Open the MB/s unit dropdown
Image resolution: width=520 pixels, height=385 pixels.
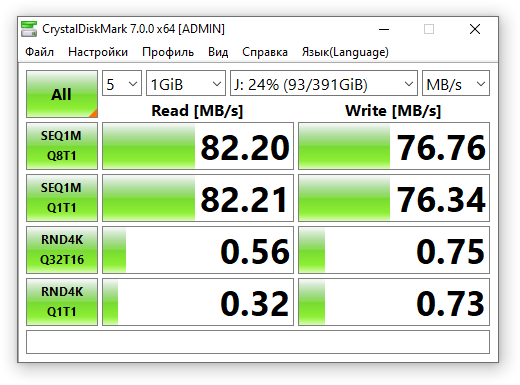point(456,83)
